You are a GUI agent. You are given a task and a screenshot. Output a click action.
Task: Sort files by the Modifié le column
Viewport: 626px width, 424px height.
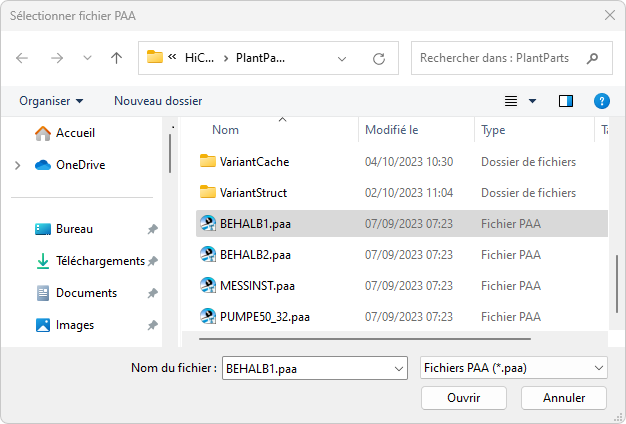click(392, 130)
